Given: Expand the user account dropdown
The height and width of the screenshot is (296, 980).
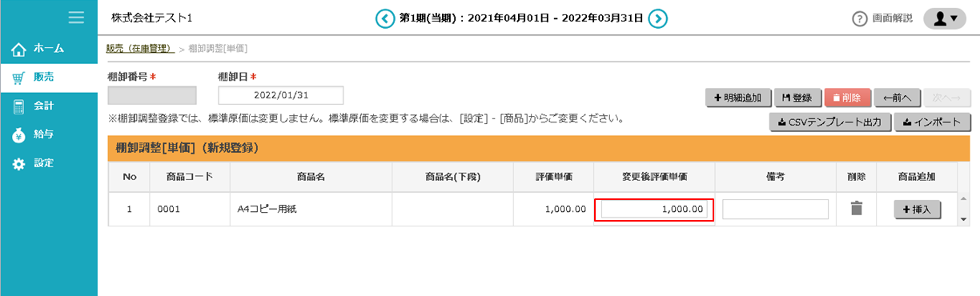Looking at the screenshot, I should click(x=950, y=18).
